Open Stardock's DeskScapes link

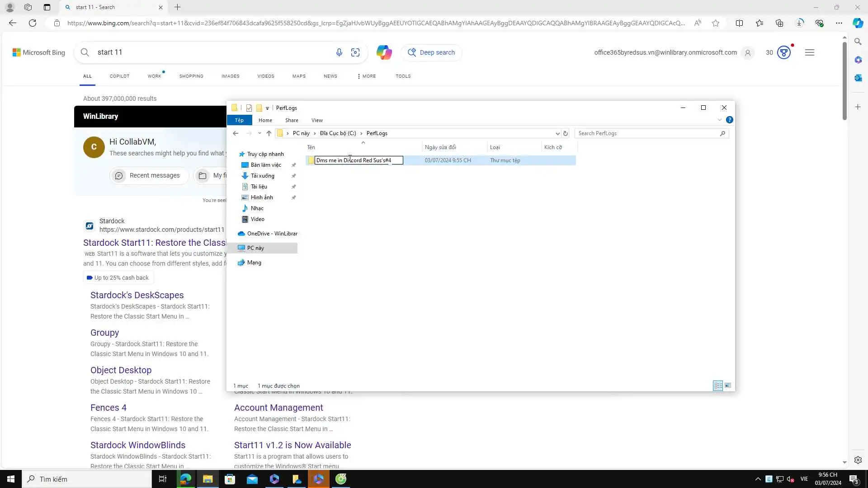click(x=137, y=295)
